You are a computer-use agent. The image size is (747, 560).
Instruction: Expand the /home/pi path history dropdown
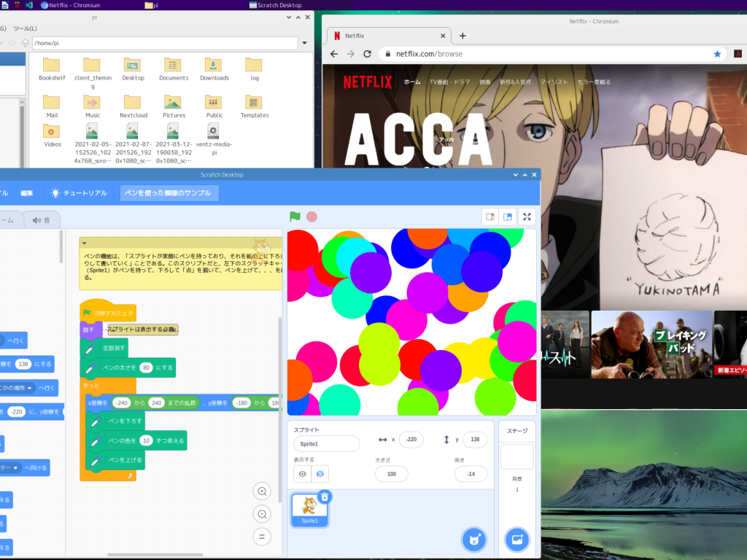tap(304, 43)
